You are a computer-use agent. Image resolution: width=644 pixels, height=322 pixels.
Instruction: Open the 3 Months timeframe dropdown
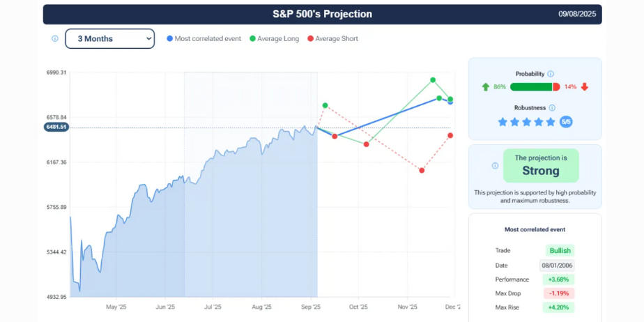[109, 39]
